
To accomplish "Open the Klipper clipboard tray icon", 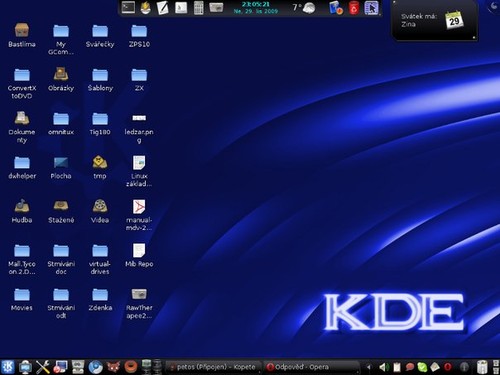I will tap(397, 367).
